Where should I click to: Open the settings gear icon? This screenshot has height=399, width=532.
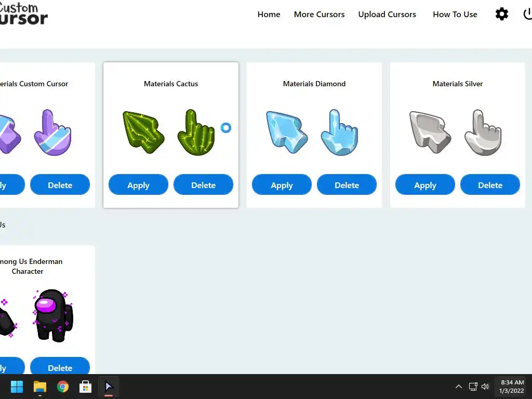pyautogui.click(x=502, y=14)
